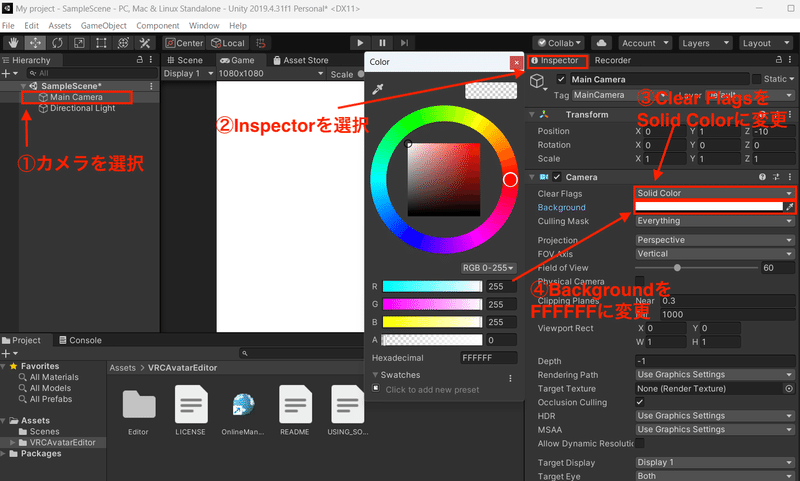Click to add new preset swatch
This screenshot has height=481, width=800.
tap(376, 388)
